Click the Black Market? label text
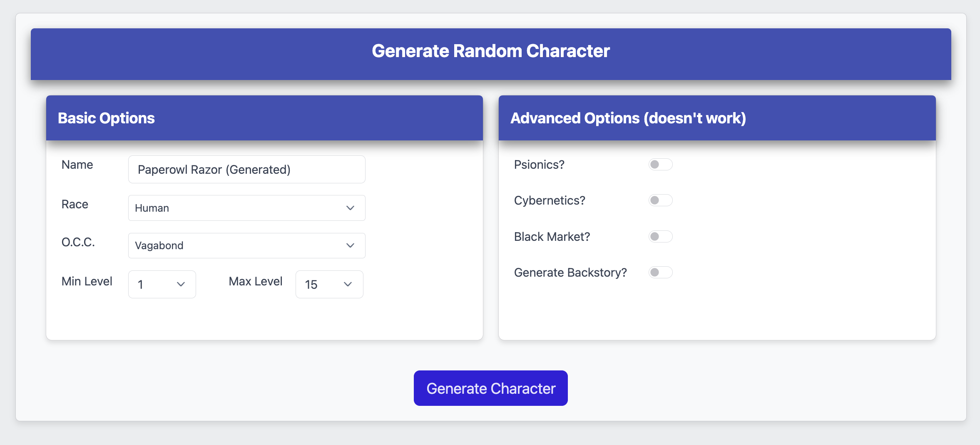Viewport: 980px width, 445px height. (552, 237)
